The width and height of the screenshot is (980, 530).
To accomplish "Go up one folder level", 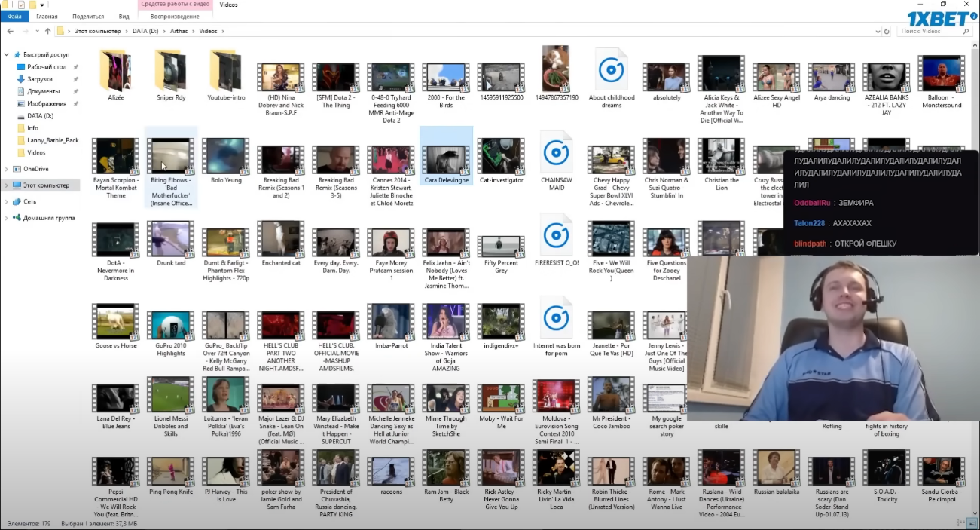I will [x=48, y=31].
